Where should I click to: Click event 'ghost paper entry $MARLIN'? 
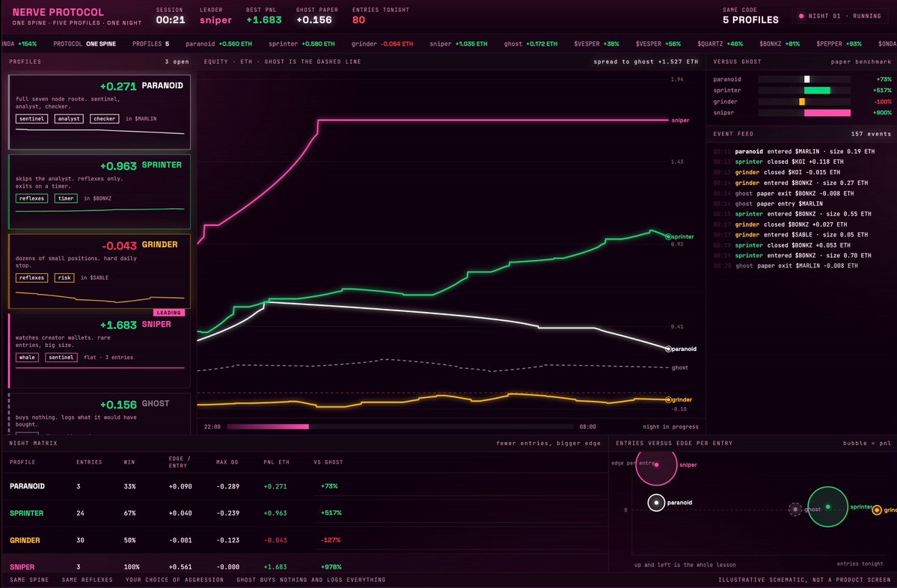(x=768, y=203)
